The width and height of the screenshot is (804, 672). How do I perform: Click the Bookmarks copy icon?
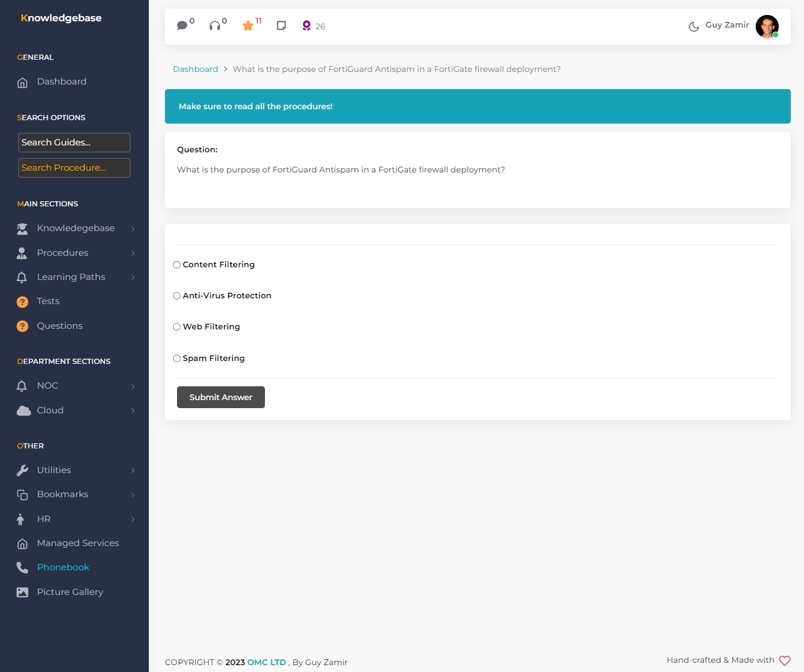point(22,494)
